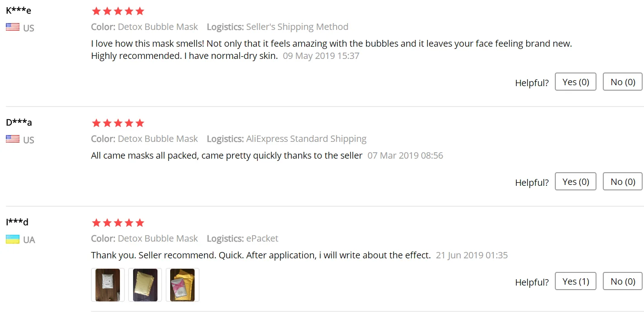Vote No on I***d's ePacket review
Image resolution: width=644 pixels, height=315 pixels.
pos(623,281)
